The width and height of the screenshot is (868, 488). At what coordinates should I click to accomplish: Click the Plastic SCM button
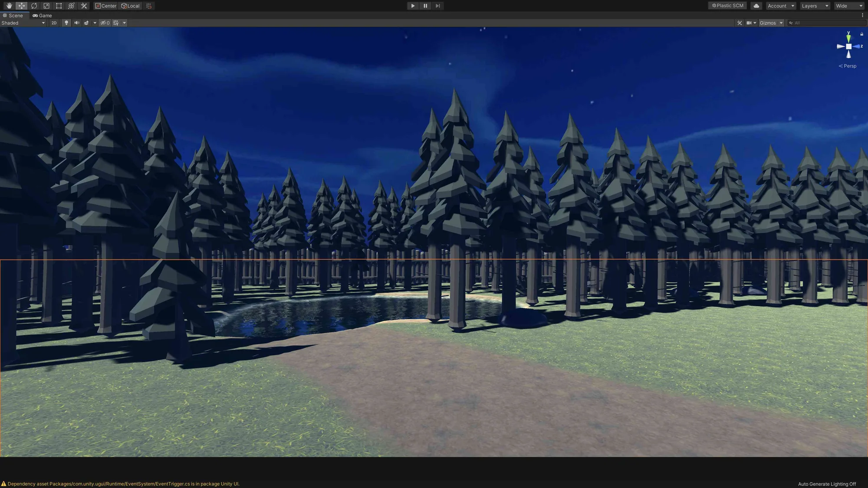pyautogui.click(x=727, y=6)
